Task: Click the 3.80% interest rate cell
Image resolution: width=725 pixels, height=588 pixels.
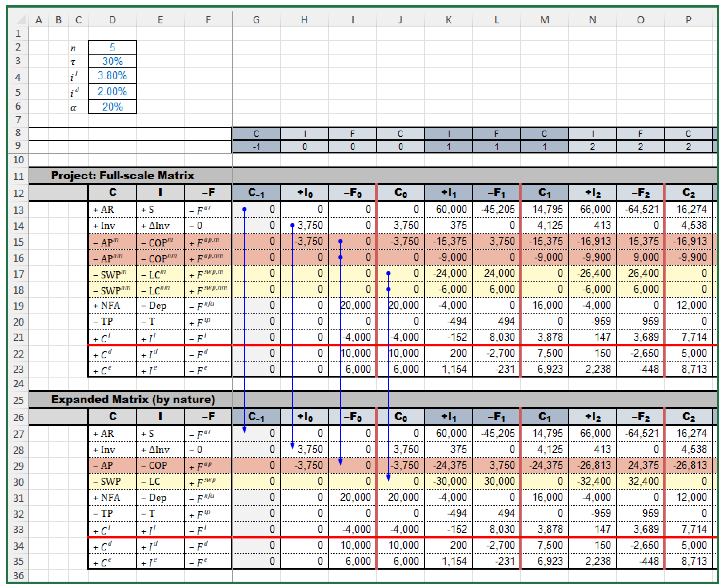Action: click(112, 76)
